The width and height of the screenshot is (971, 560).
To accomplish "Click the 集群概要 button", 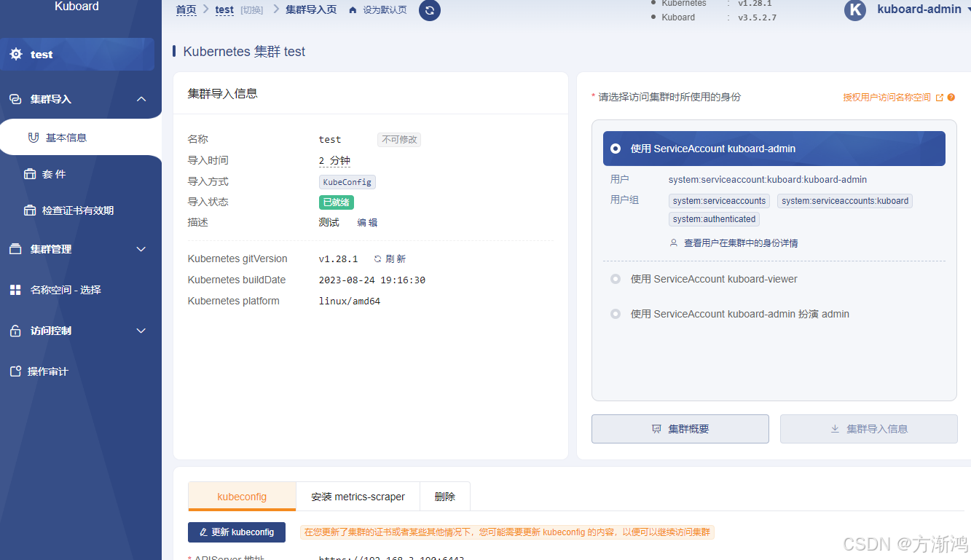I will pos(680,429).
